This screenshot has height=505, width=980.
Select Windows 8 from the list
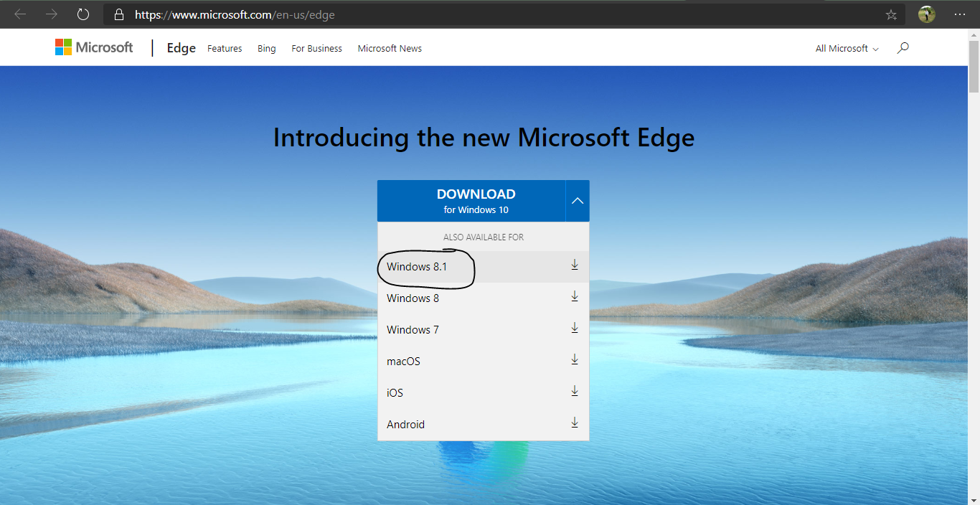point(484,298)
